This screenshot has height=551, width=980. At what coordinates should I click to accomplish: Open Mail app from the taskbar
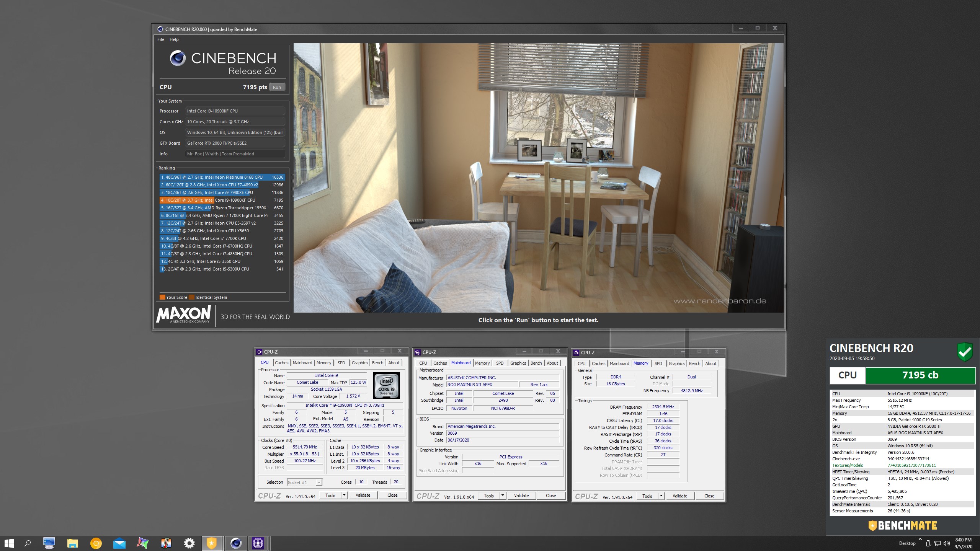coord(119,543)
